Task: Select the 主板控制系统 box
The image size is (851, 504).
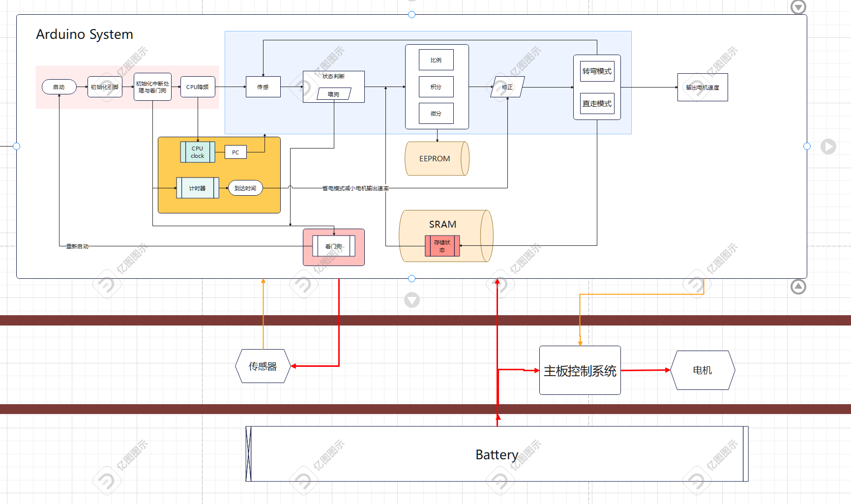Action: click(580, 371)
